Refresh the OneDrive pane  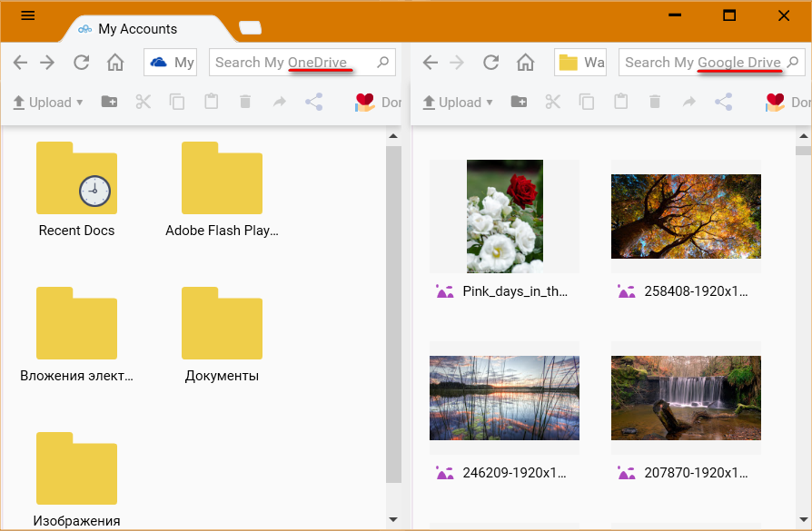(x=82, y=63)
